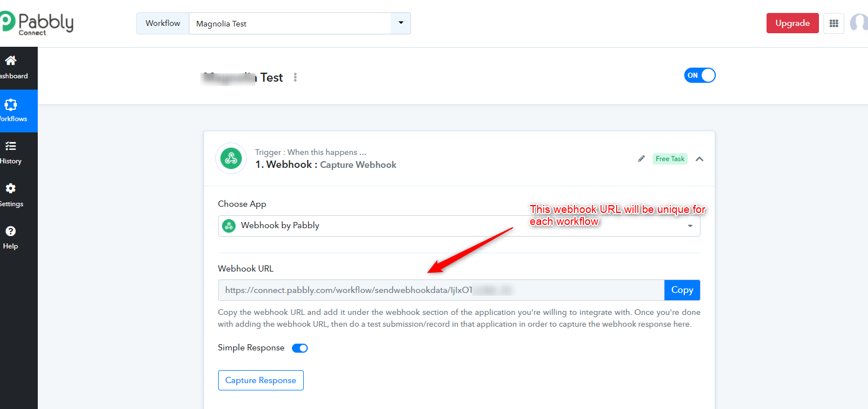Image resolution: width=868 pixels, height=409 pixels.
Task: Click the 'Webhook URL' label
Action: click(246, 269)
